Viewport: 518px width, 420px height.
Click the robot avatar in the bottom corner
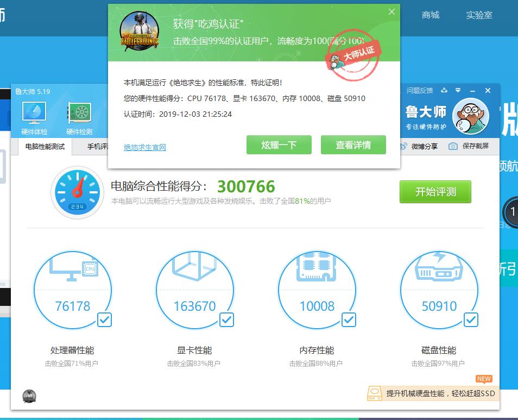(x=28, y=396)
